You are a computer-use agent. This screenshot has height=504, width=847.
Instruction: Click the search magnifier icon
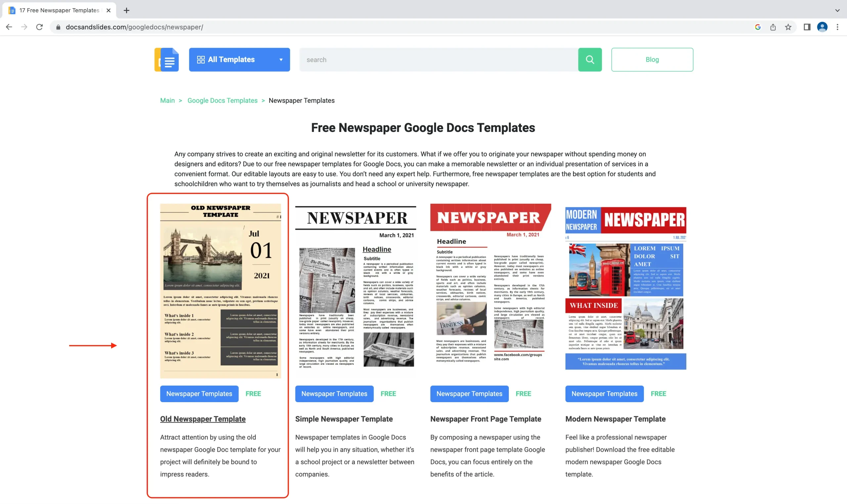pyautogui.click(x=590, y=60)
